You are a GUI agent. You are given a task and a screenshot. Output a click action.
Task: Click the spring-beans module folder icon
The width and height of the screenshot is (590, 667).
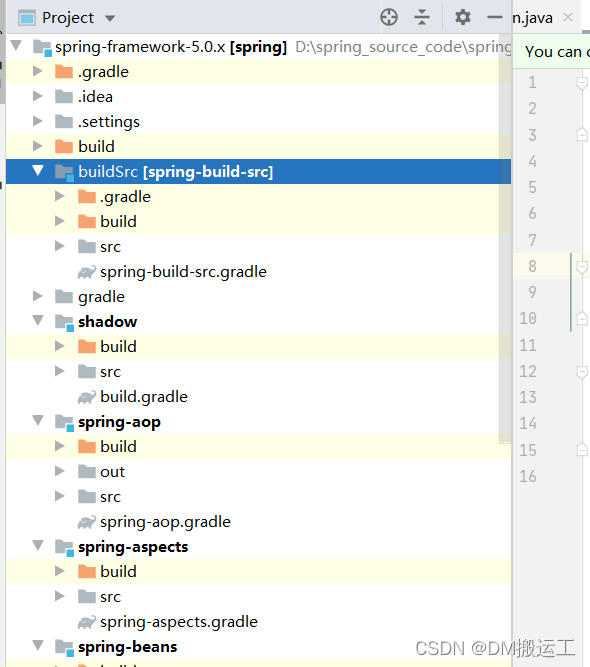point(65,647)
